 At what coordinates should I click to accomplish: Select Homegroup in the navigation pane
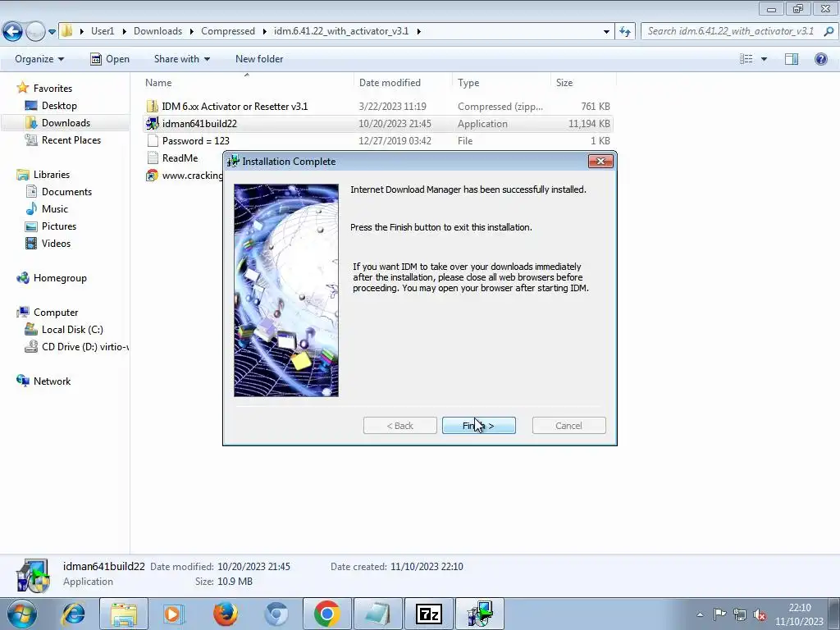60,278
